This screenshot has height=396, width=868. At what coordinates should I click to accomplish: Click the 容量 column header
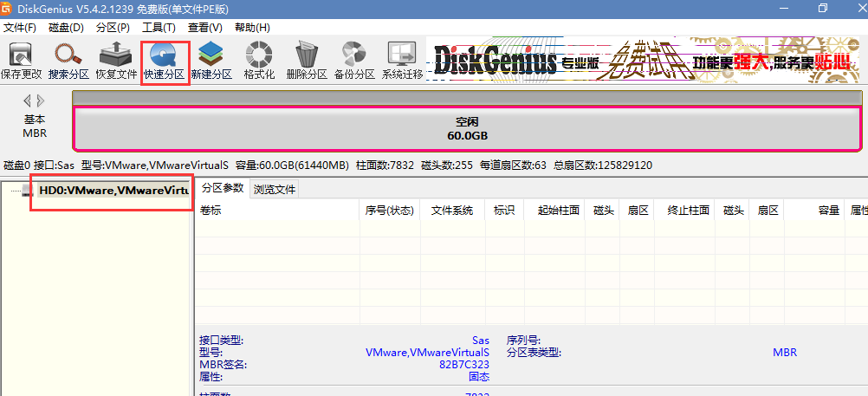[814, 211]
